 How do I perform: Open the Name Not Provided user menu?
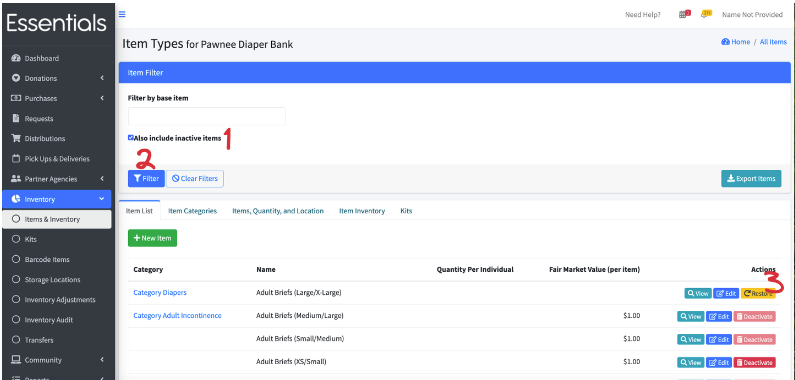tap(752, 15)
